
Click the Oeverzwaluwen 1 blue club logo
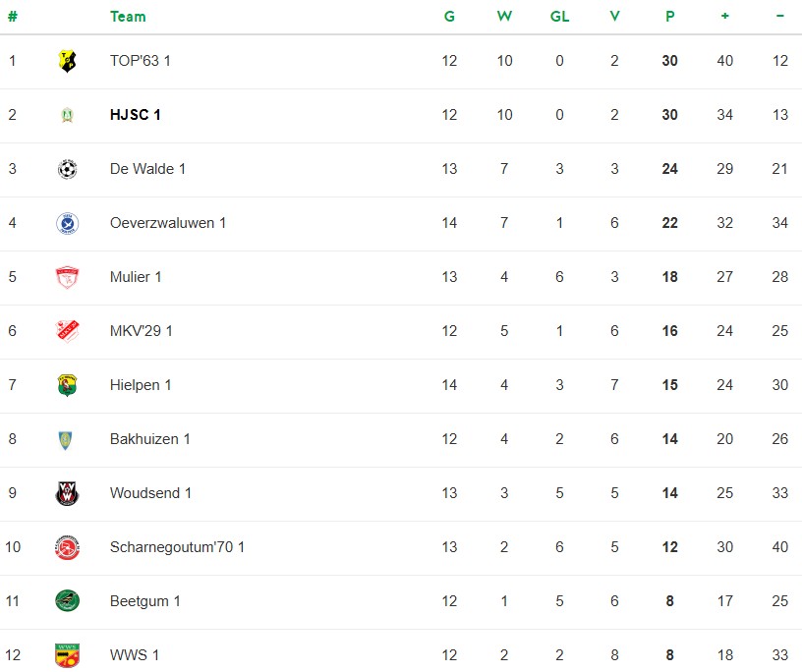coord(67,223)
